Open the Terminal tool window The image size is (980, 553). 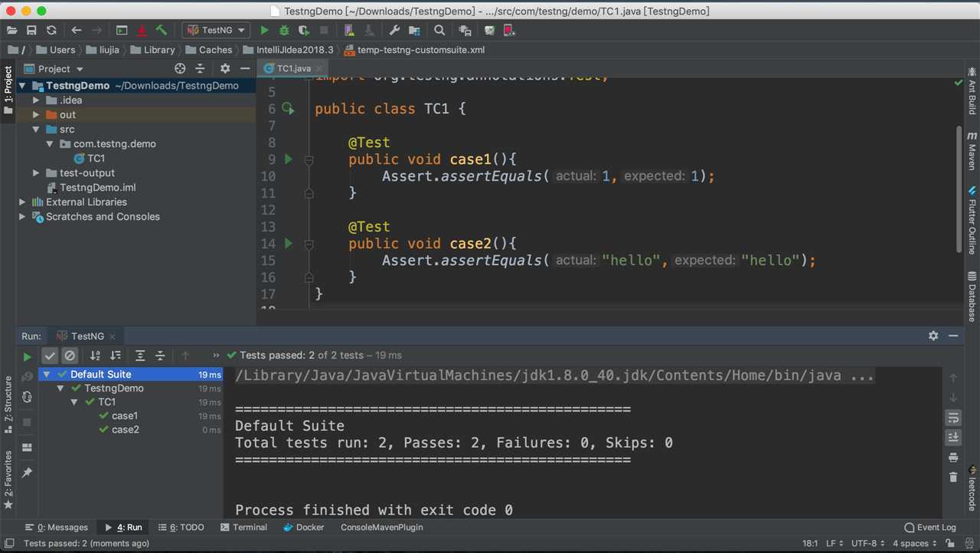243,527
